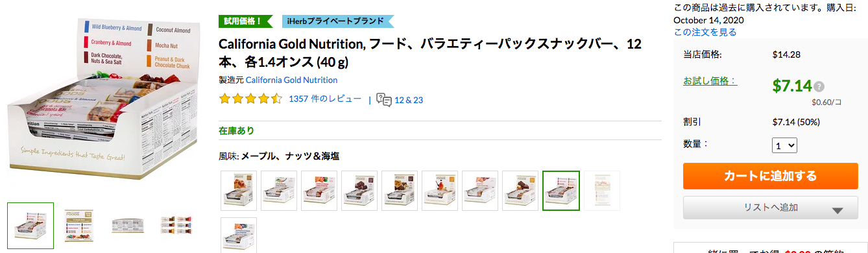Image resolution: width=868 pixels, height=253 pixels.
Task: Click the Q&A speech bubble icon
Action: point(384,100)
